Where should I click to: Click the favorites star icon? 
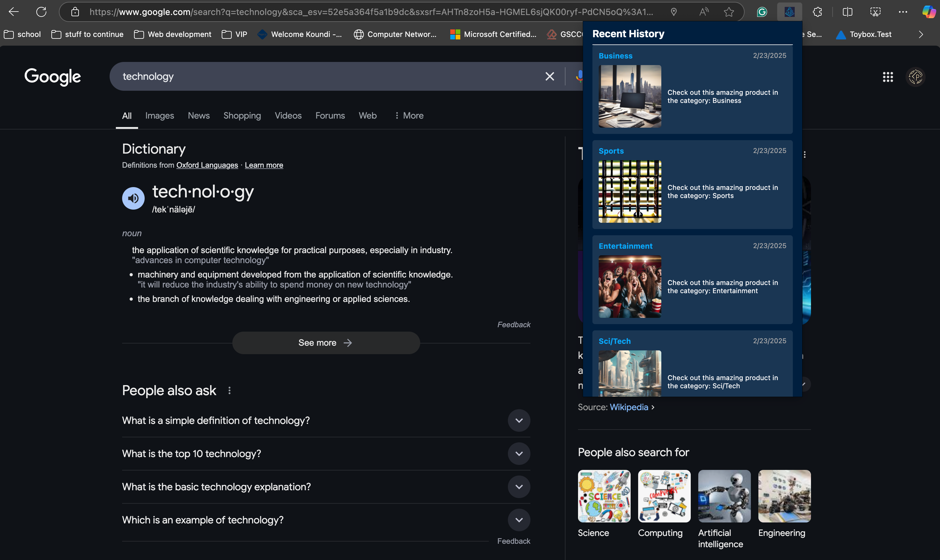pyautogui.click(x=729, y=12)
